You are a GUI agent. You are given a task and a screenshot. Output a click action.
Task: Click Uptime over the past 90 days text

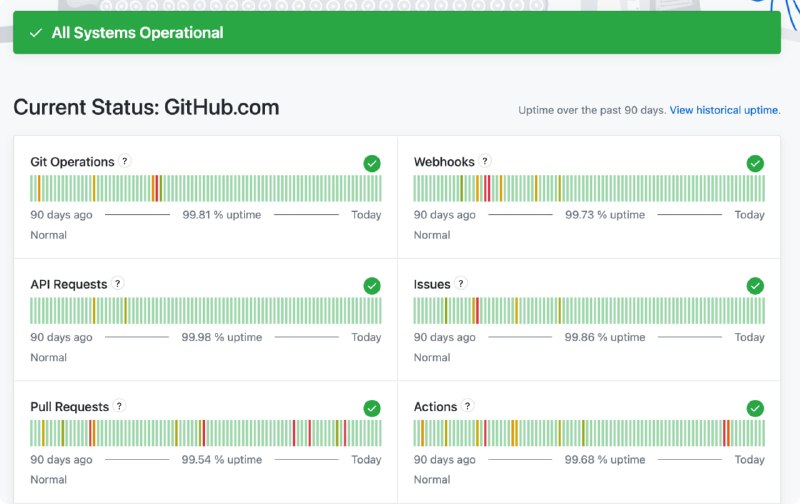pos(592,110)
